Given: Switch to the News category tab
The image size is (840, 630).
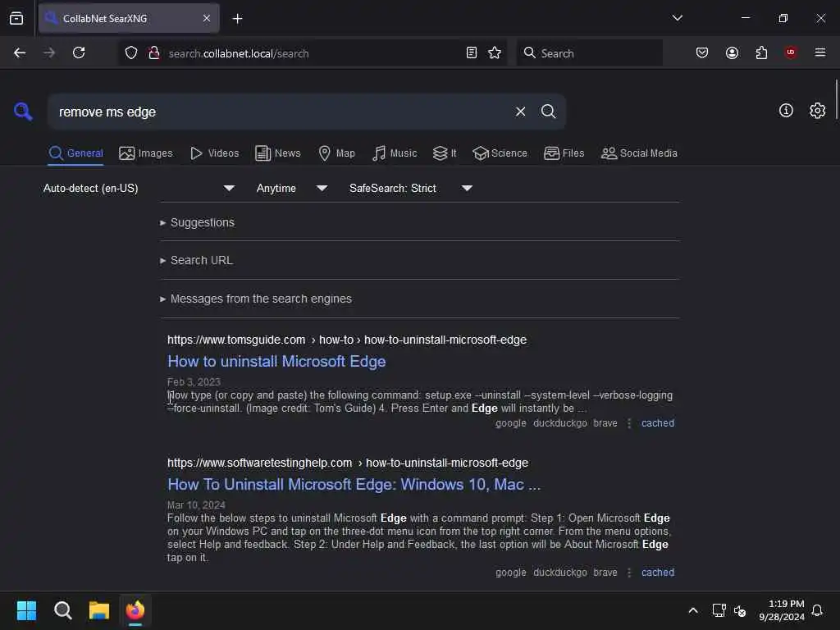Looking at the screenshot, I should click(277, 153).
